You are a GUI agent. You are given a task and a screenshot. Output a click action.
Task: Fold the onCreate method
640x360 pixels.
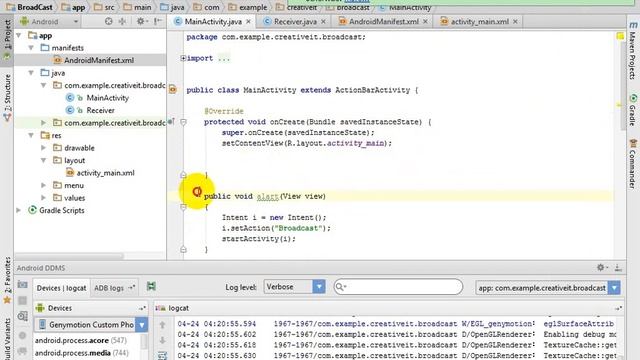point(183,122)
